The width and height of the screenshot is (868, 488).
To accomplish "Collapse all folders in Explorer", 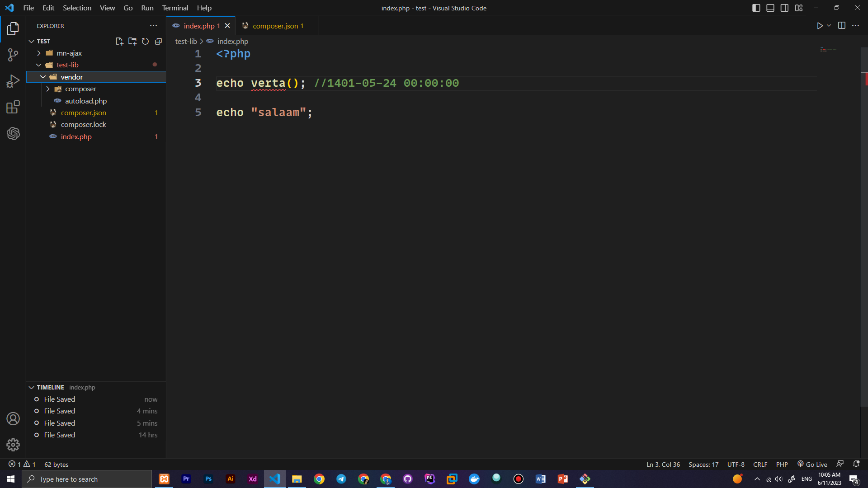I will pyautogui.click(x=158, y=41).
